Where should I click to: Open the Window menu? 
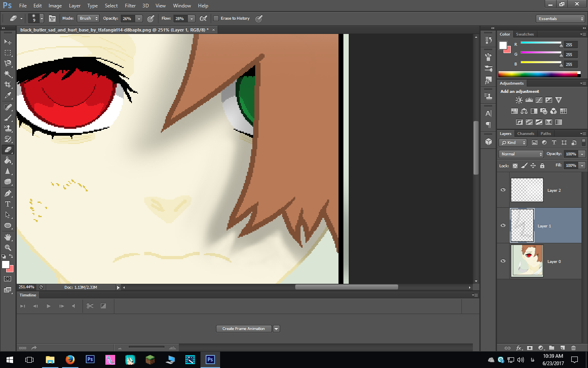pyautogui.click(x=182, y=6)
